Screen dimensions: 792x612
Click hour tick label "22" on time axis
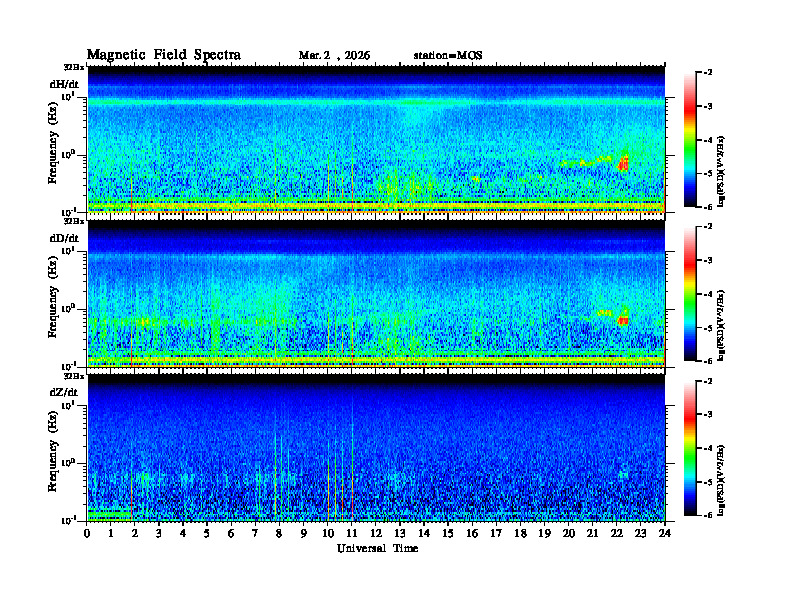617,534
